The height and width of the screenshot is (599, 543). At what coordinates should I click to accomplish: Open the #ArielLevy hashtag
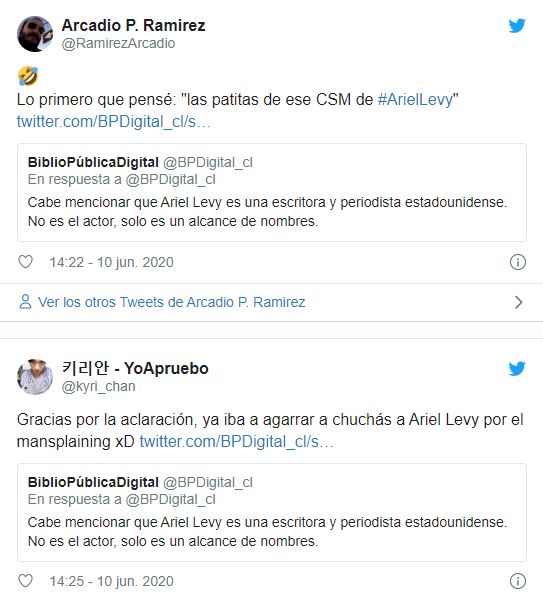[415, 100]
